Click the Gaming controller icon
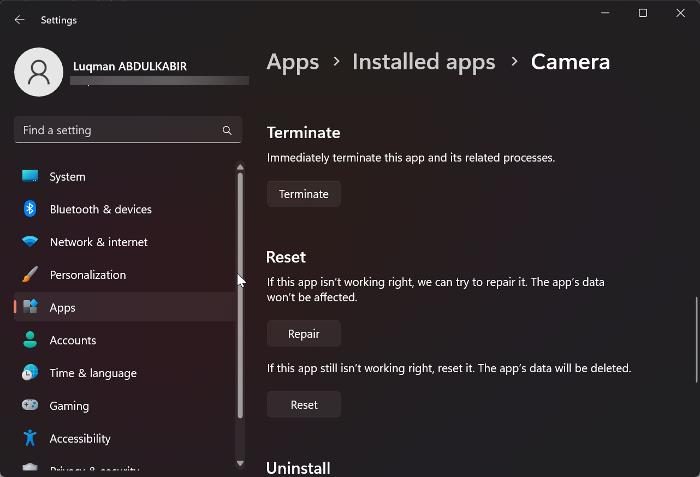This screenshot has height=477, width=700. (30, 406)
